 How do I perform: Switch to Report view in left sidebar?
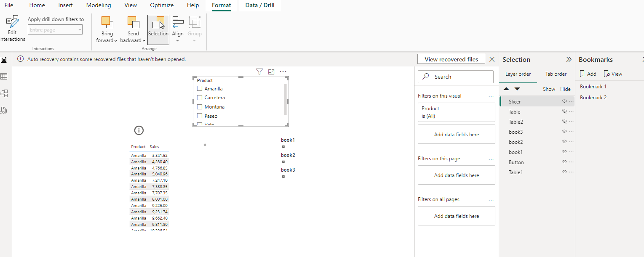(4, 60)
